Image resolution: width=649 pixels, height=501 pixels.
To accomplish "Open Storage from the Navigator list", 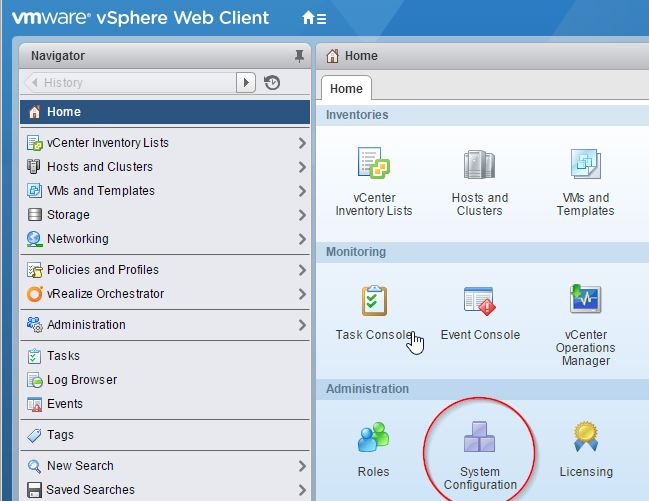I will tap(165, 215).
